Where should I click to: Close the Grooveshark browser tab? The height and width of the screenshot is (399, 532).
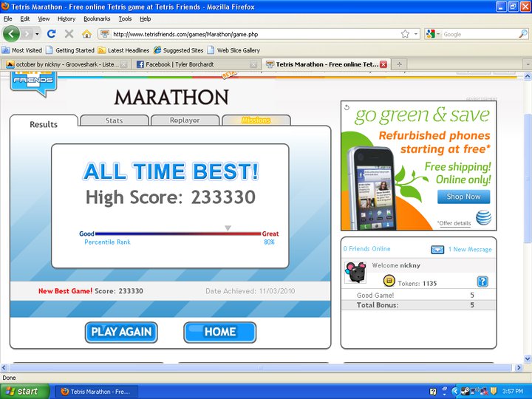[124, 64]
